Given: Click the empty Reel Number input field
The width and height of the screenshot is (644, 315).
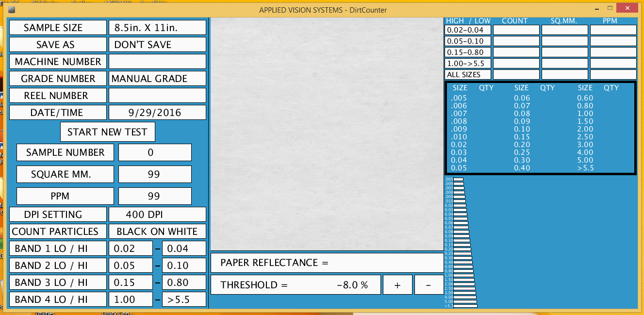Looking at the screenshot, I should point(157,96).
